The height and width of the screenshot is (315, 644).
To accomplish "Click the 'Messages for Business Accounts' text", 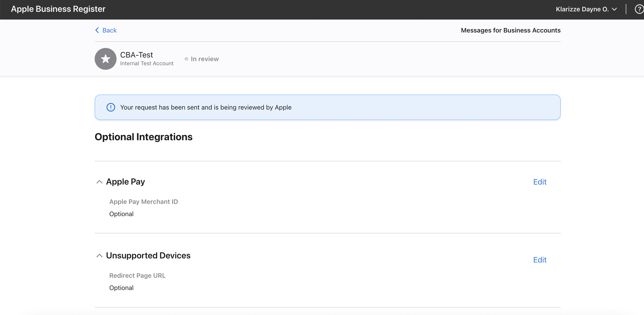I will pos(511,30).
